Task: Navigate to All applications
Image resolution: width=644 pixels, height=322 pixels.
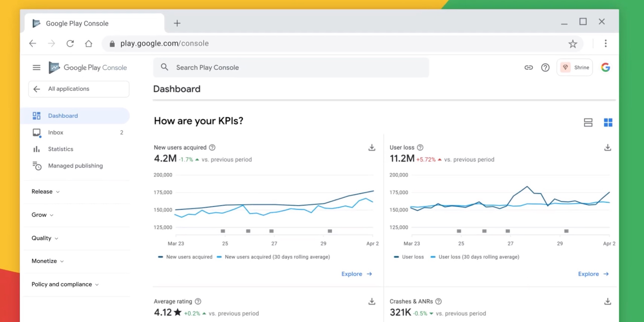Action: (x=78, y=88)
